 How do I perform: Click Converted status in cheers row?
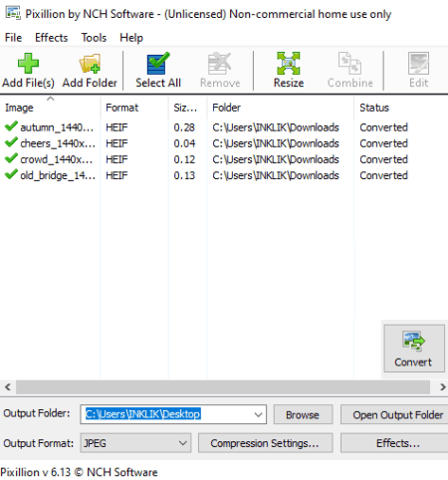[x=383, y=143]
